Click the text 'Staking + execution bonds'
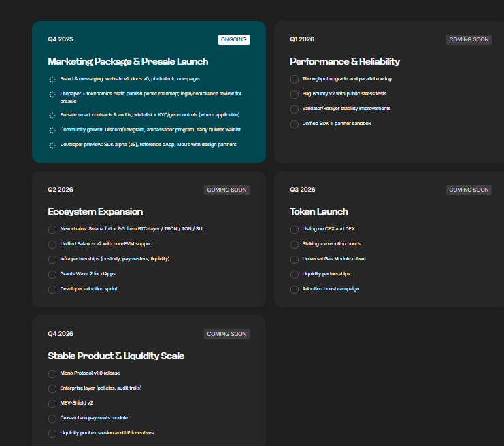504x446 pixels. pos(331,243)
